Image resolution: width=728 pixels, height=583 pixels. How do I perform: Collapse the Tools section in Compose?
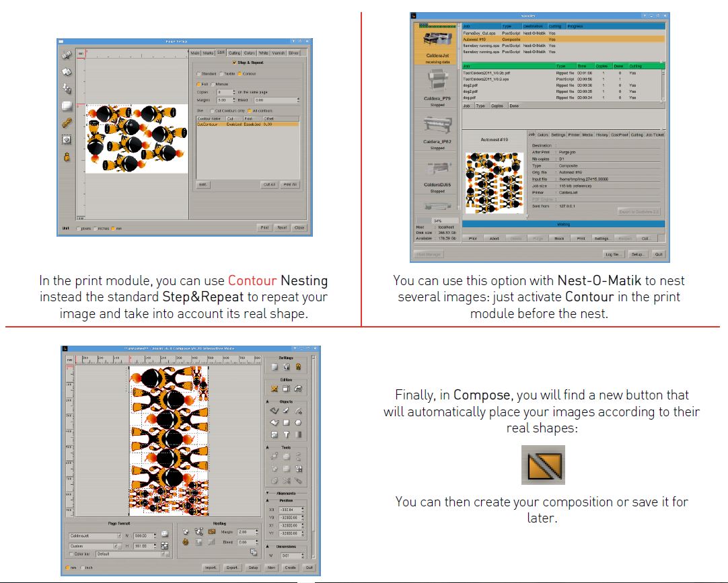click(x=267, y=447)
